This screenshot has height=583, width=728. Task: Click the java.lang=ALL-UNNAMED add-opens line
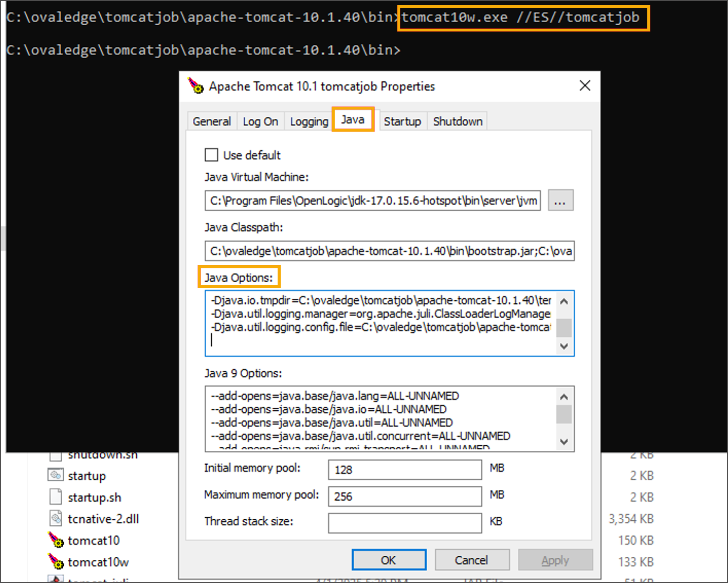pyautogui.click(x=335, y=396)
